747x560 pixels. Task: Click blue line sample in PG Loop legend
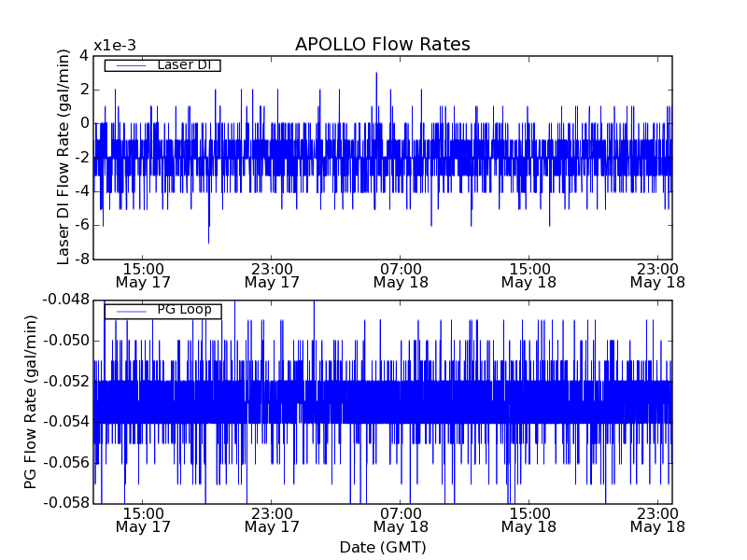pos(130,311)
